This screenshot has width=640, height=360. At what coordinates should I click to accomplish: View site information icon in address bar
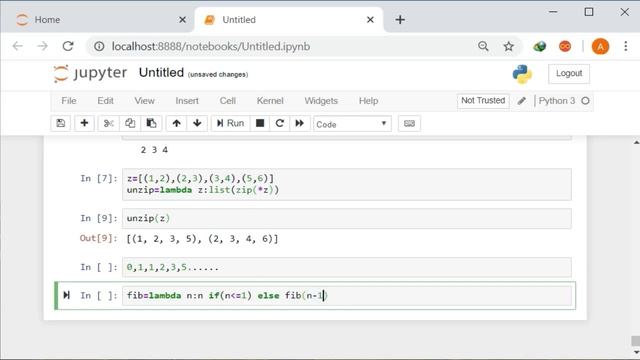(99, 47)
